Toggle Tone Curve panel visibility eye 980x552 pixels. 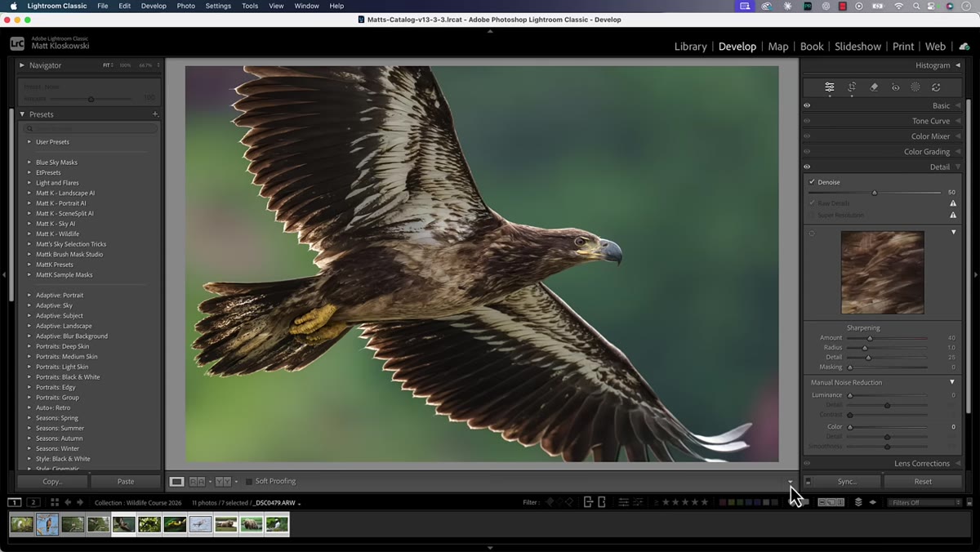pyautogui.click(x=807, y=121)
